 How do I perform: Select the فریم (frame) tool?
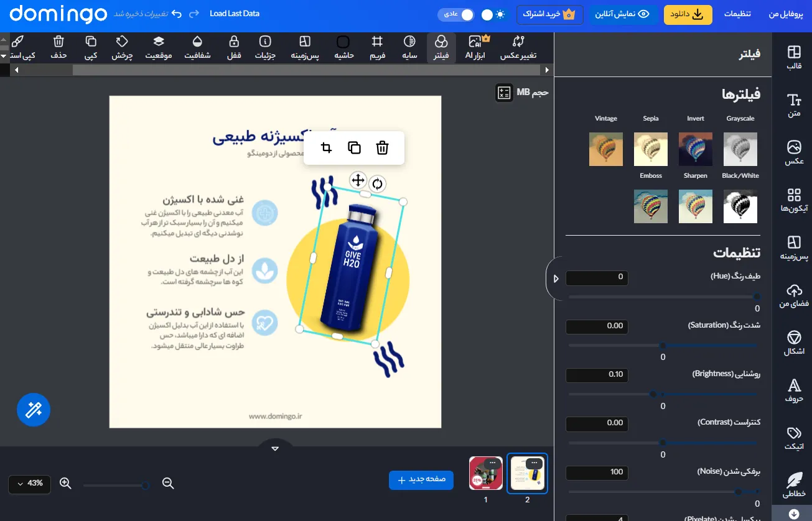pos(376,48)
